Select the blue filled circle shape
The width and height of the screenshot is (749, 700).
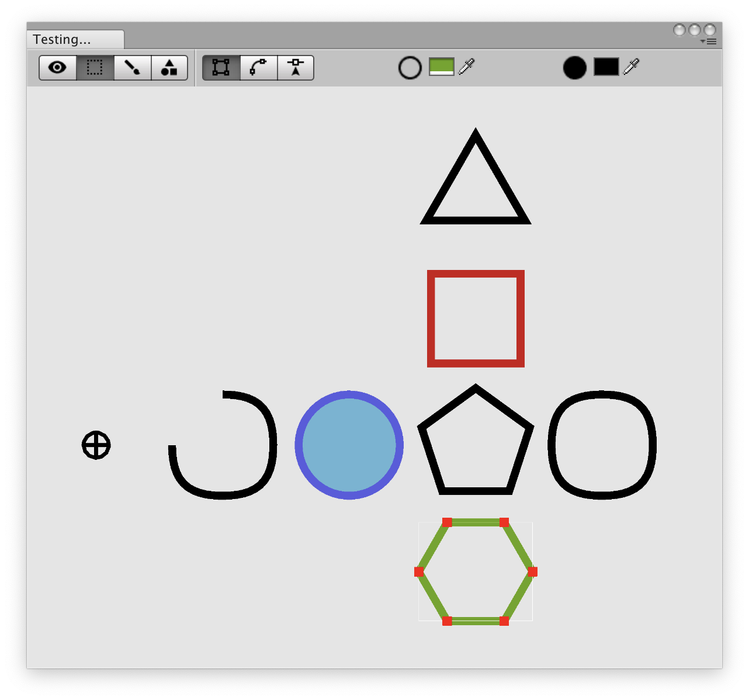[x=349, y=445]
